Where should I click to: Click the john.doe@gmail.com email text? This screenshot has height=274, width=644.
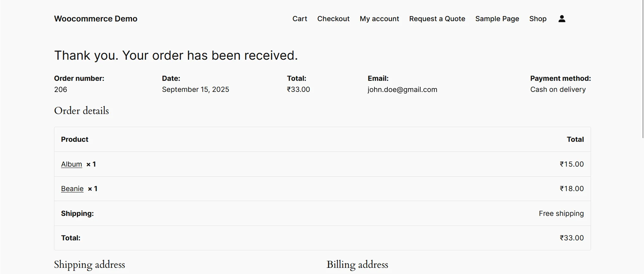point(402,89)
